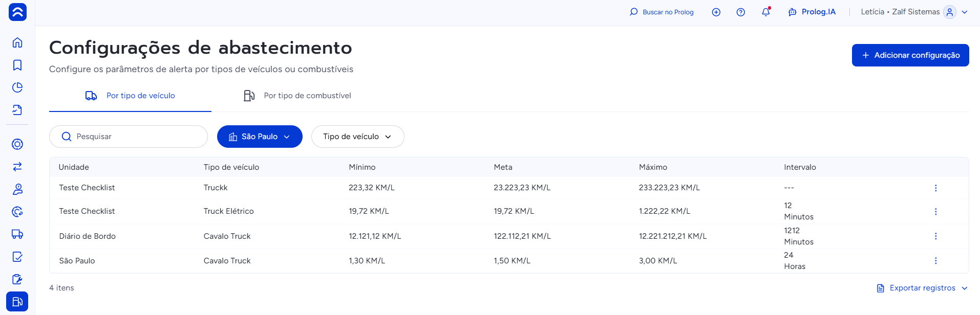Open the tire settings sidebar icon
Screen dimensions: 980x315
pyautogui.click(x=17, y=212)
